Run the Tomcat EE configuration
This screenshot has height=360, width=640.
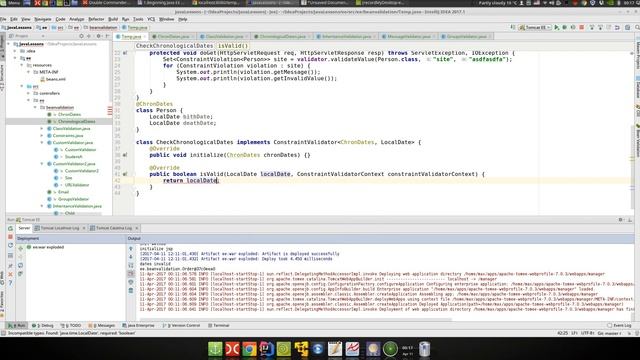click(557, 27)
